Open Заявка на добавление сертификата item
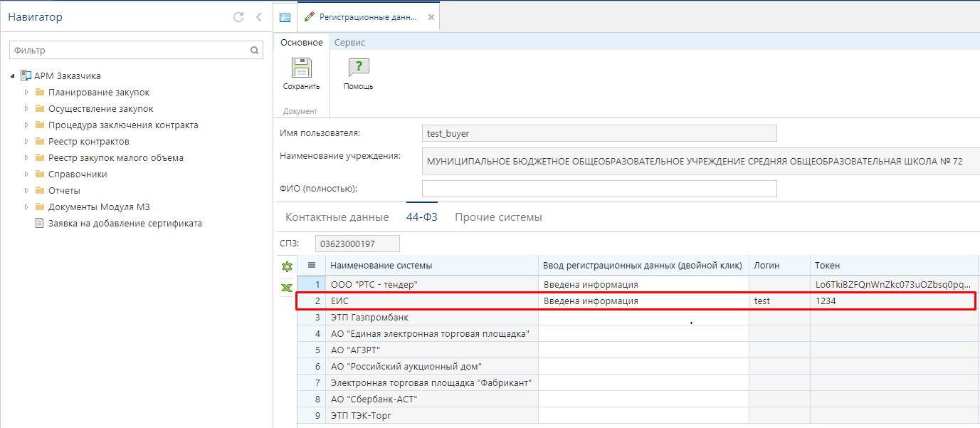The height and width of the screenshot is (428, 980). click(125, 224)
